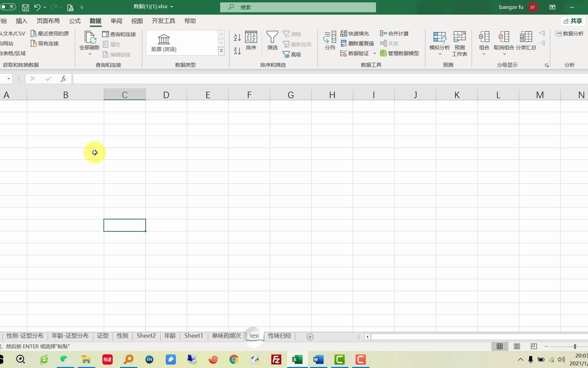Open Outline (分级显示) dialog launcher
The height and width of the screenshot is (368, 588).
tap(546, 65)
